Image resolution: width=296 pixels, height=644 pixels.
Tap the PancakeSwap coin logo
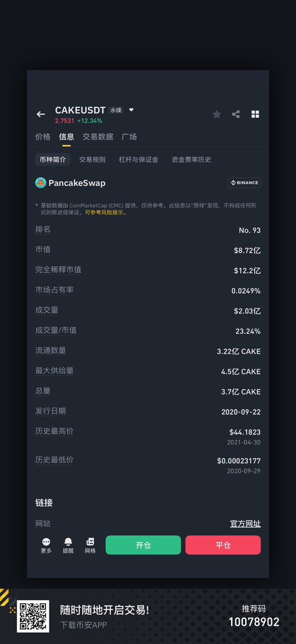coord(41,183)
